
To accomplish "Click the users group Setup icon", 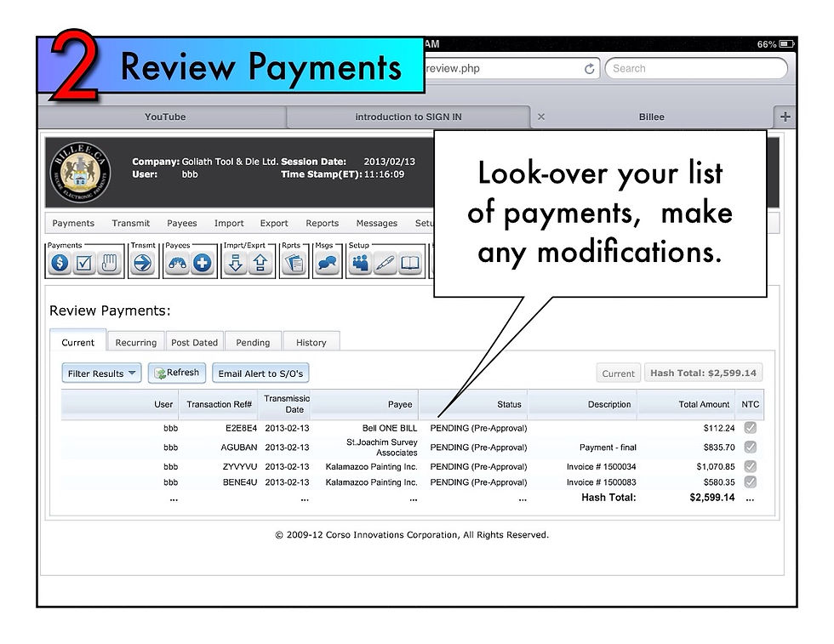I will [361, 263].
